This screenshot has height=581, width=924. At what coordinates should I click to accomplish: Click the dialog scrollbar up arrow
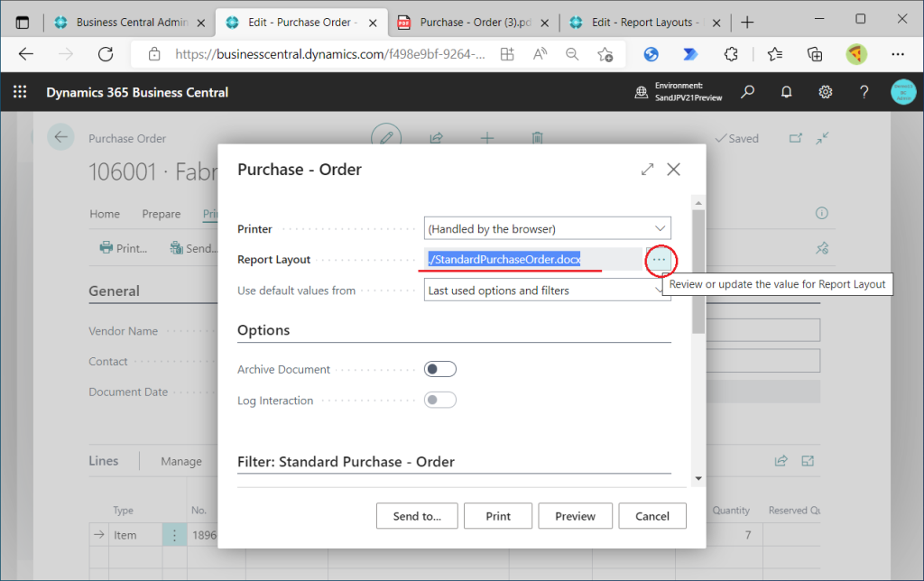tap(698, 203)
